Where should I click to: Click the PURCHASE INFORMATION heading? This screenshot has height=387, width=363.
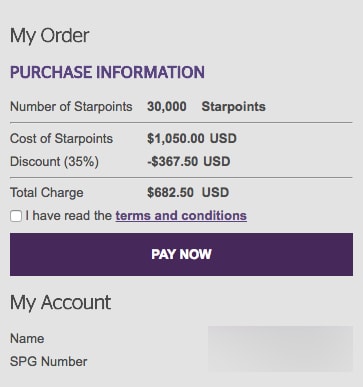[x=107, y=72]
